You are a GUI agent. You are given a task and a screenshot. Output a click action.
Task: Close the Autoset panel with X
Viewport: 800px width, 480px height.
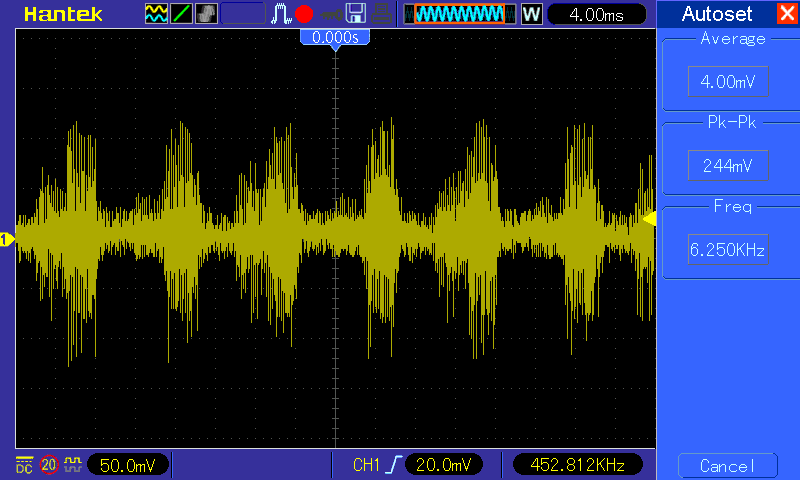tap(787, 13)
